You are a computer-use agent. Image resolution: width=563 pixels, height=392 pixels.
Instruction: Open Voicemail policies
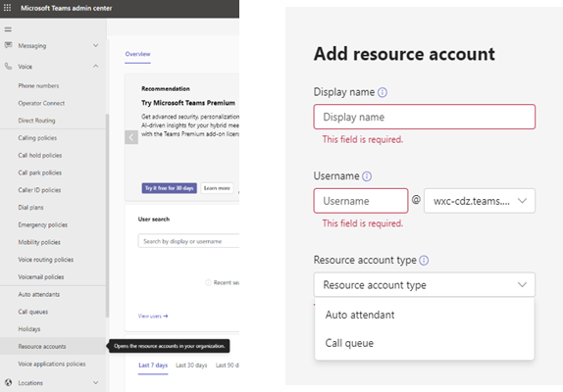[41, 277]
